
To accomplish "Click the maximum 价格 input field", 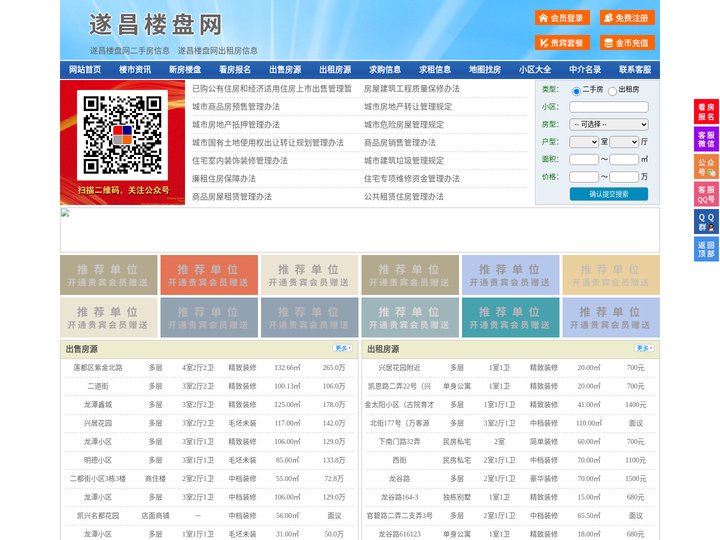I will pyautogui.click(x=624, y=177).
